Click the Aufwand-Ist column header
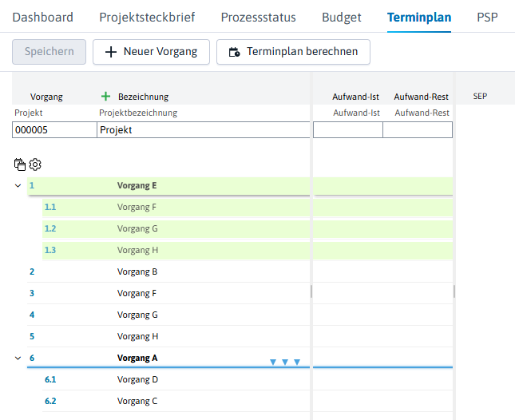The image size is (515, 420). [x=355, y=97]
